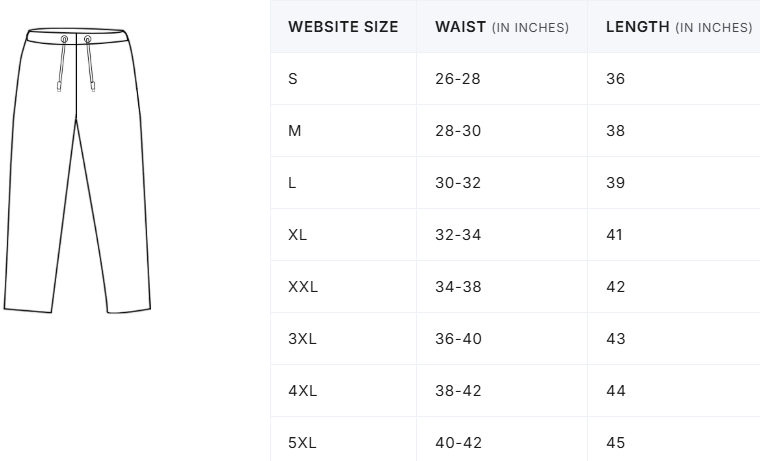The height and width of the screenshot is (461, 760).
Task: Click the 34-38 waist value
Action: pyautogui.click(x=458, y=287)
